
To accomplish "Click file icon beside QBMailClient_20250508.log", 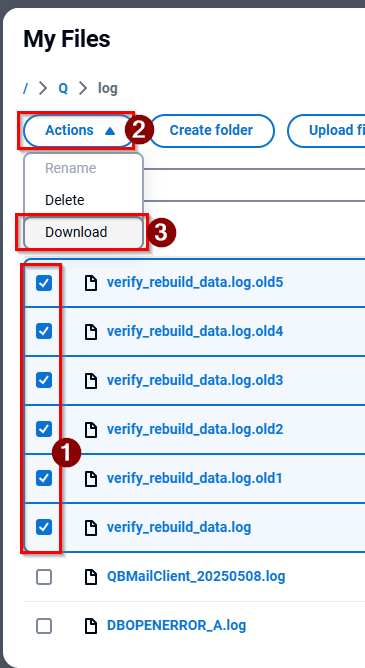I will 90,577.
